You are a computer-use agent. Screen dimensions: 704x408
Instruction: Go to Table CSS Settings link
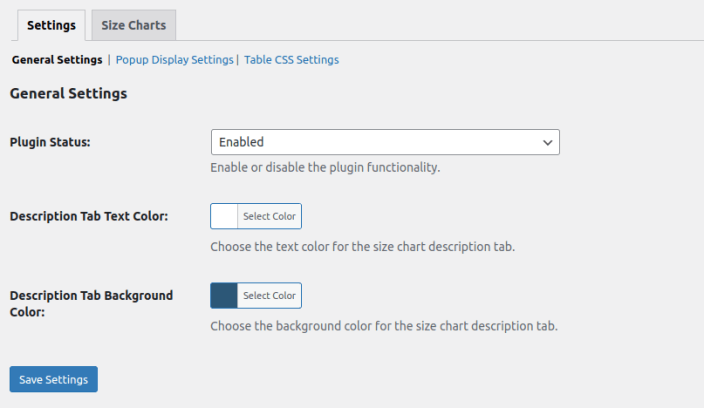tap(291, 60)
